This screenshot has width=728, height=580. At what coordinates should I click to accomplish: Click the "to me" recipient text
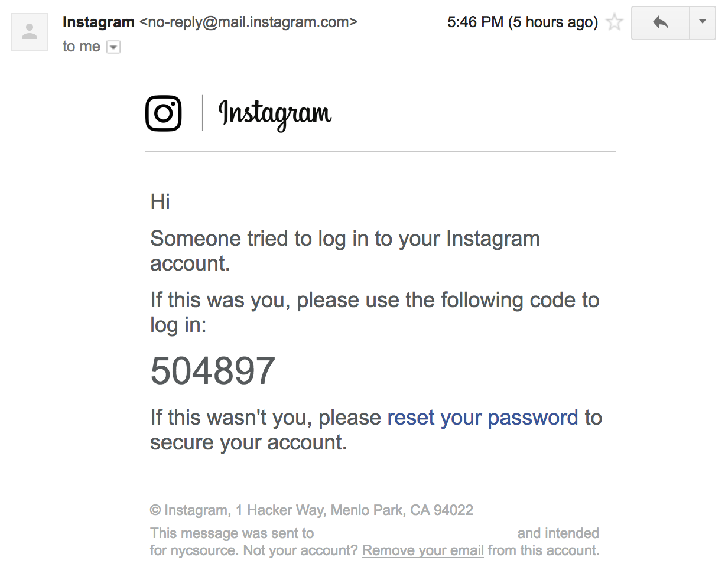[x=82, y=47]
